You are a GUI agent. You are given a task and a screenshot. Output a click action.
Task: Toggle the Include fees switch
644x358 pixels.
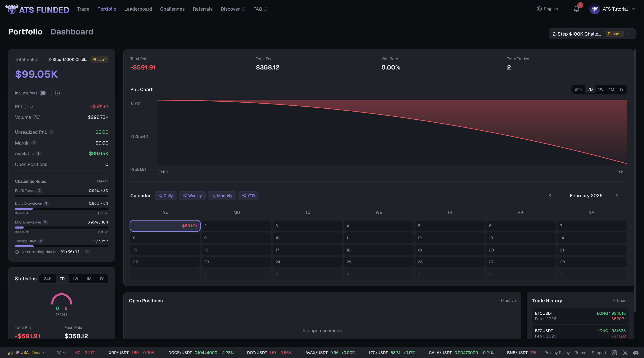point(46,93)
